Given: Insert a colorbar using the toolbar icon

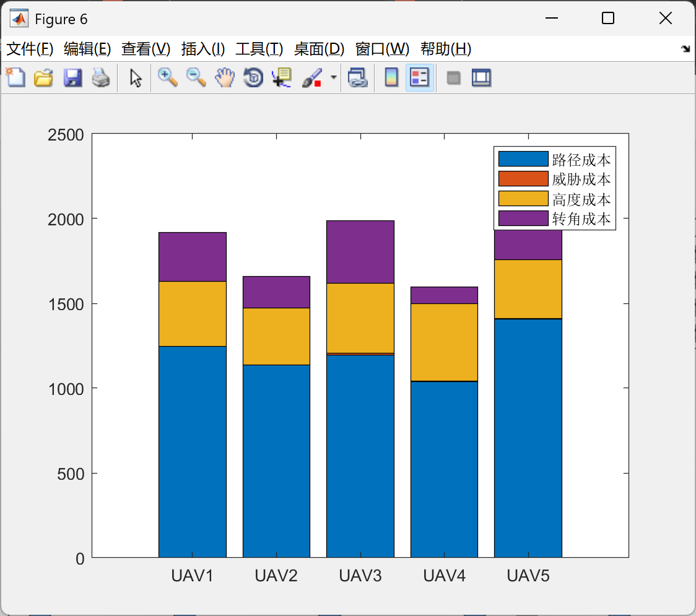Looking at the screenshot, I should (x=391, y=77).
